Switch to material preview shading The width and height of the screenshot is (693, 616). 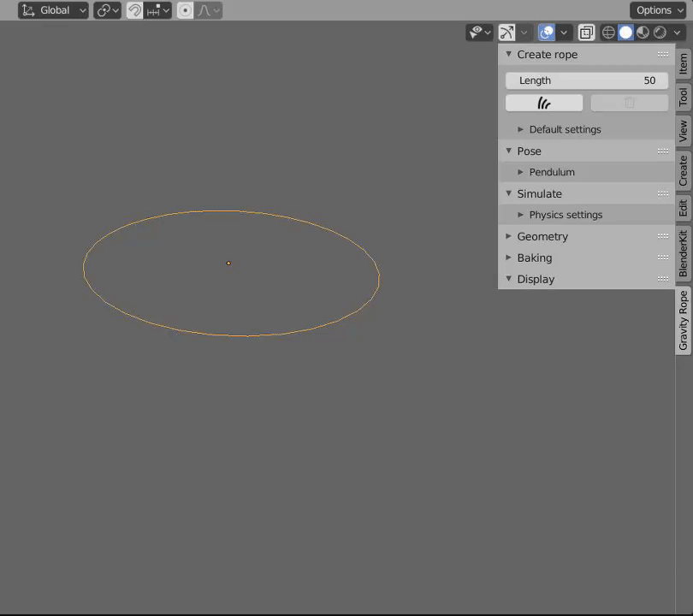click(643, 33)
